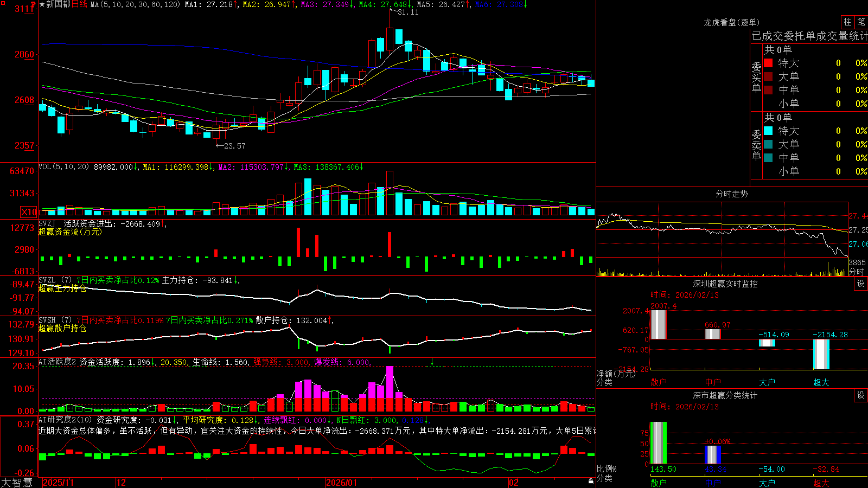This screenshot has height=488, width=868.
Task: Click teal swatch for 委卖单 大单
Action: point(768,144)
